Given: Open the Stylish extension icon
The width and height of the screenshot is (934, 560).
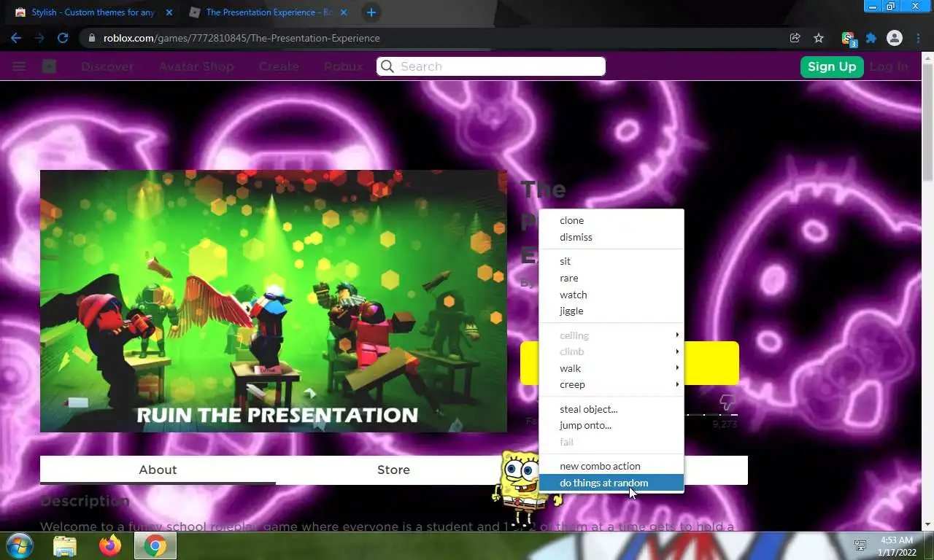Looking at the screenshot, I should pos(848,38).
